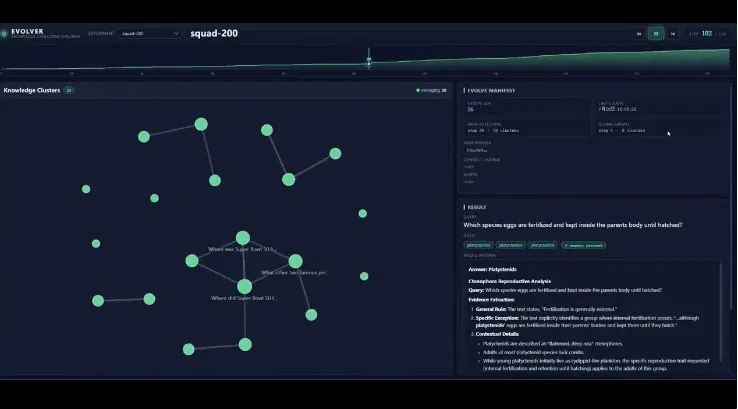Select the 'What other two famous per...' node

[296, 261]
